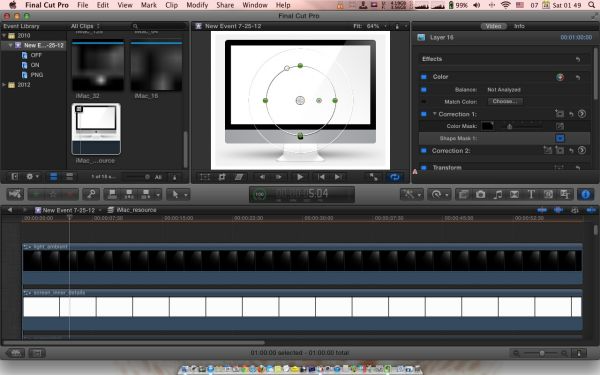Go to the next edit point
This screenshot has width=600, height=375.
[x=338, y=177]
